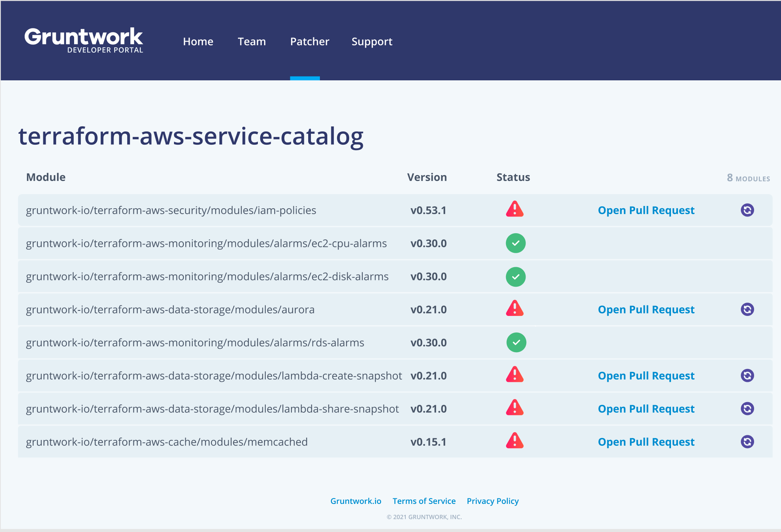Viewport: 781px width, 532px height.
Task: Click green check status for ec2-disk-alarms
Action: pyautogui.click(x=515, y=277)
